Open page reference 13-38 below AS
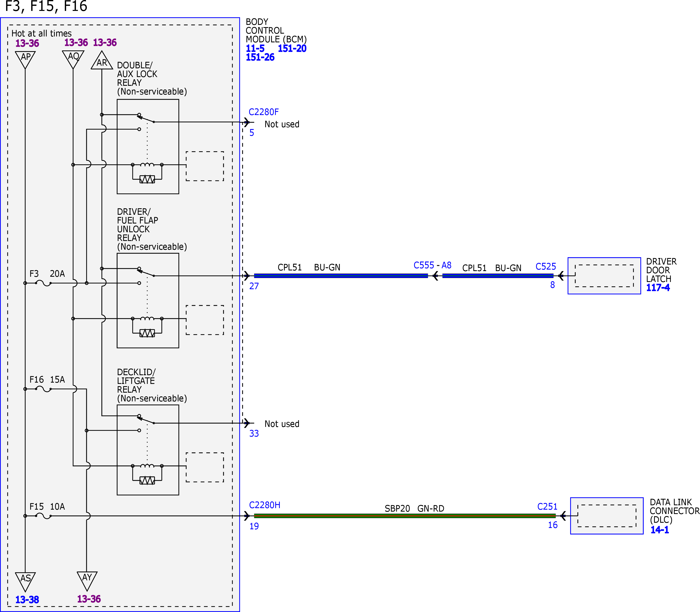Image resolution: width=700 pixels, height=612 pixels. coord(27,600)
